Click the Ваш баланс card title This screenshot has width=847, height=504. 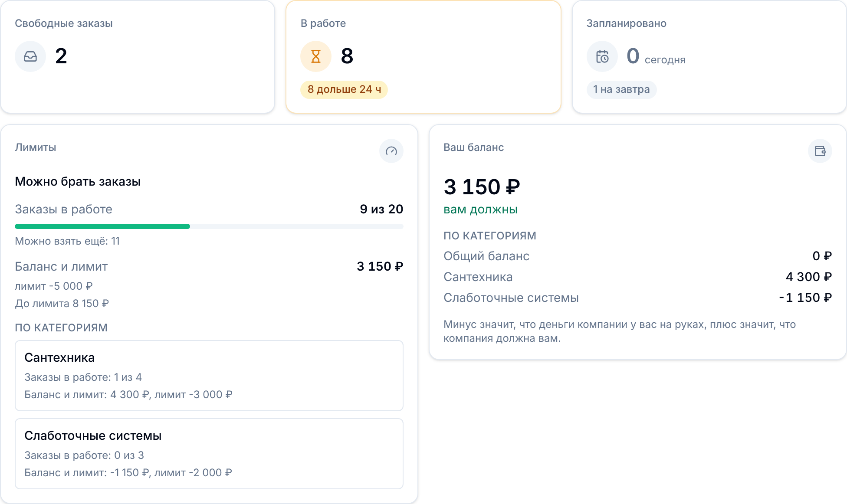coord(473,147)
